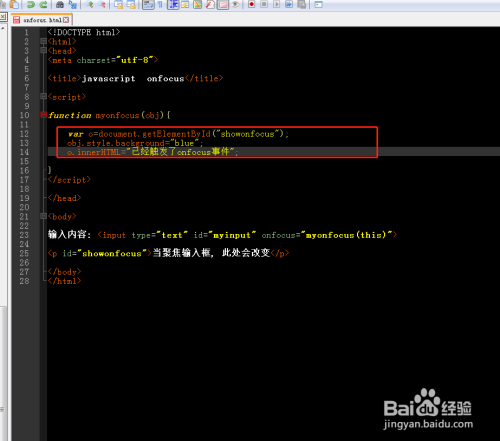Click the '输入内容:' label text
Image resolution: width=500 pixels, height=441 pixels.
[x=69, y=235]
